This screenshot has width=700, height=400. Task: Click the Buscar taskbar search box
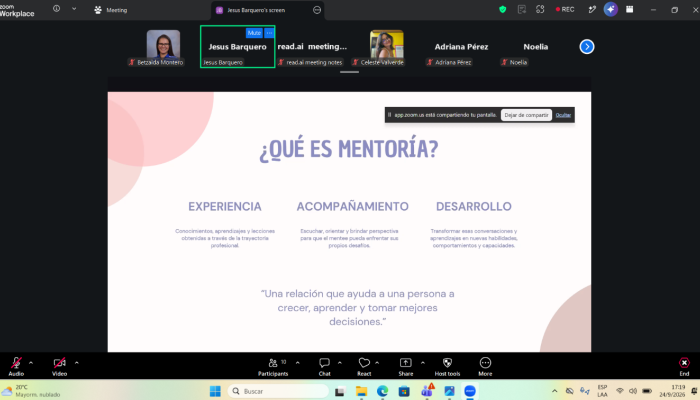pos(278,391)
